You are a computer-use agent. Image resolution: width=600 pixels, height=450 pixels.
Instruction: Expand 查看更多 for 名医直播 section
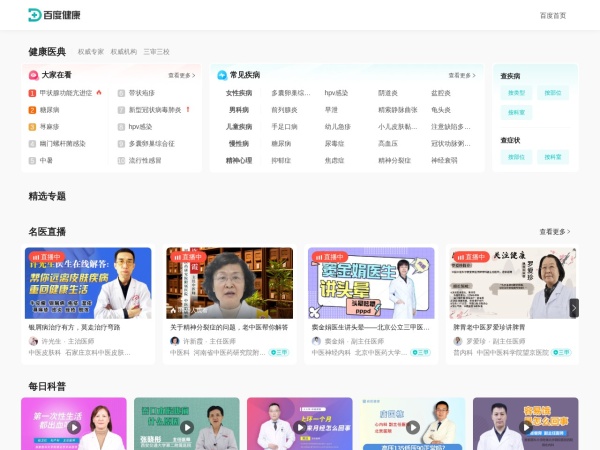pos(555,231)
